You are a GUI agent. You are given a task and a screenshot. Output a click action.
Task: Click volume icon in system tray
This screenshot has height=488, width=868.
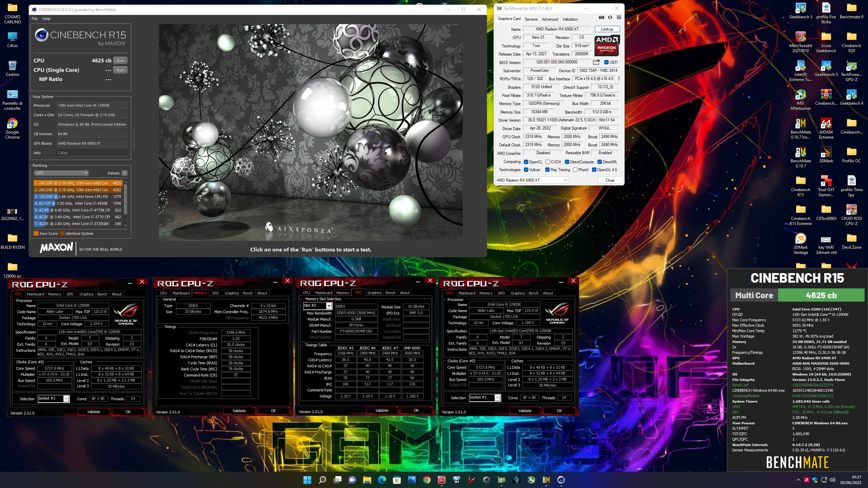[832, 480]
